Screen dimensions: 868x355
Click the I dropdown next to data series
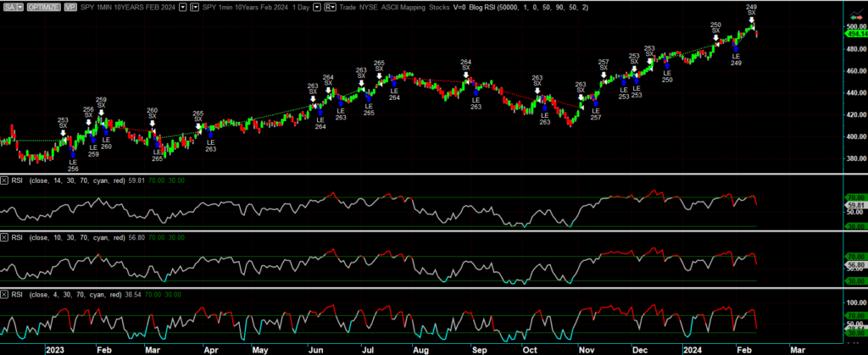click(195, 6)
